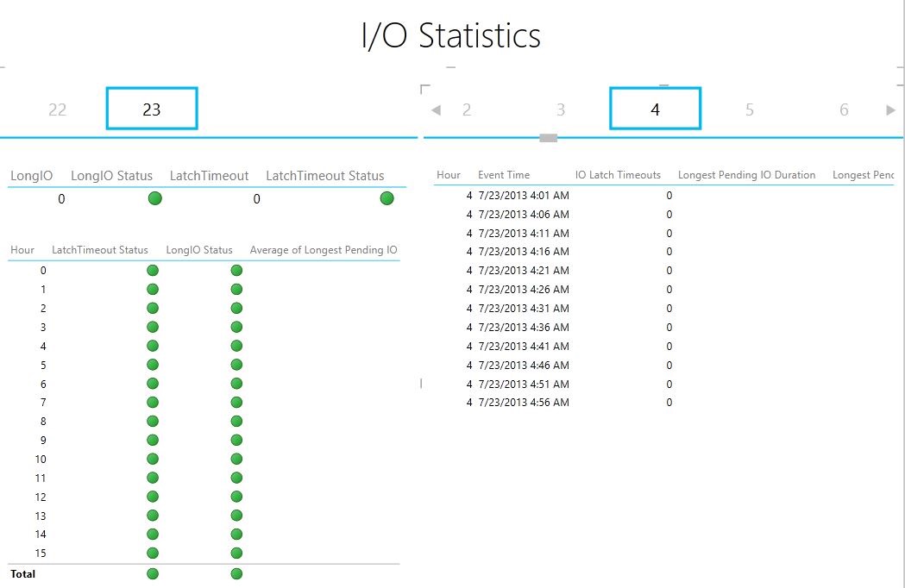Viewport: 905px width, 588px height.
Task: Select hour 5 in the right slicer
Action: [749, 109]
